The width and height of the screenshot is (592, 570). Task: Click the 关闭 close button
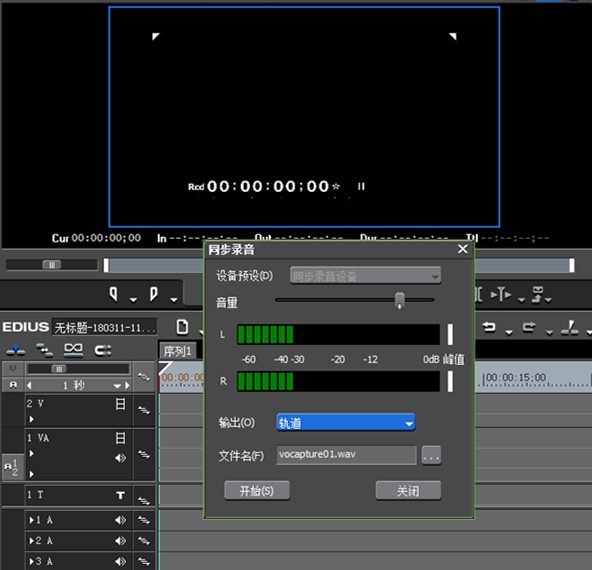tap(408, 491)
